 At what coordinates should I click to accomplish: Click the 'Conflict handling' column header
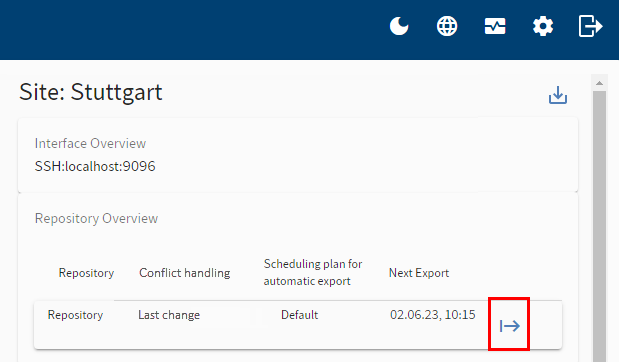point(185,273)
